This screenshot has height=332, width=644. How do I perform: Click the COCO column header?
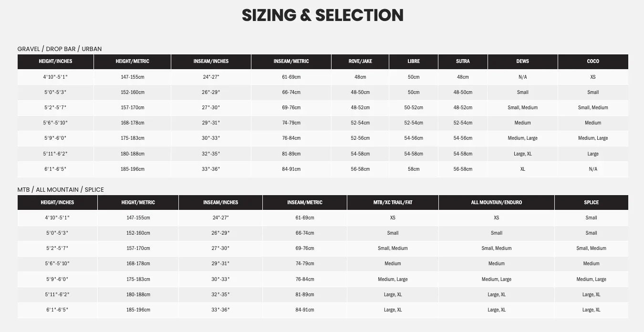pos(593,61)
